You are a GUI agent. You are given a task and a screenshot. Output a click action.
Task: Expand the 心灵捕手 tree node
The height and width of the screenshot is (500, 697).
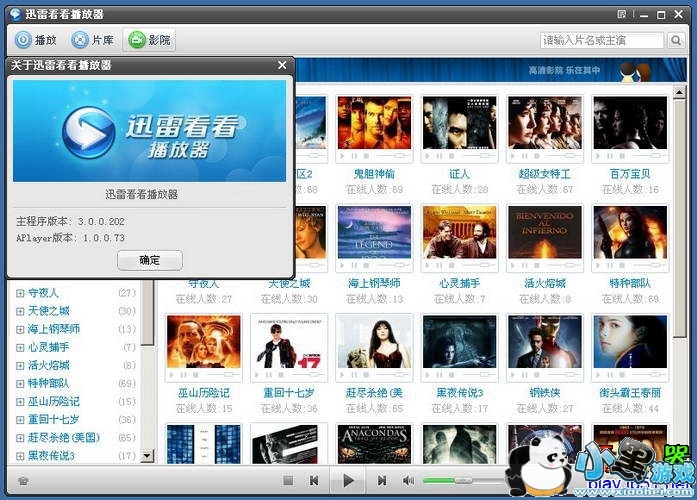pos(20,348)
